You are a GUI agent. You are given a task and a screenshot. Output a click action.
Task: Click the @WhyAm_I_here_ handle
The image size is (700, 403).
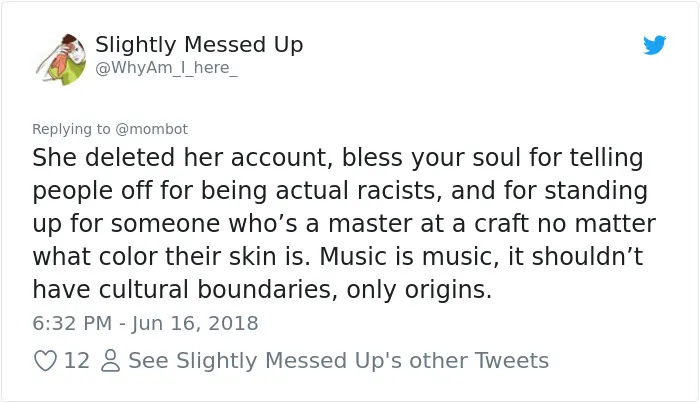(x=166, y=68)
